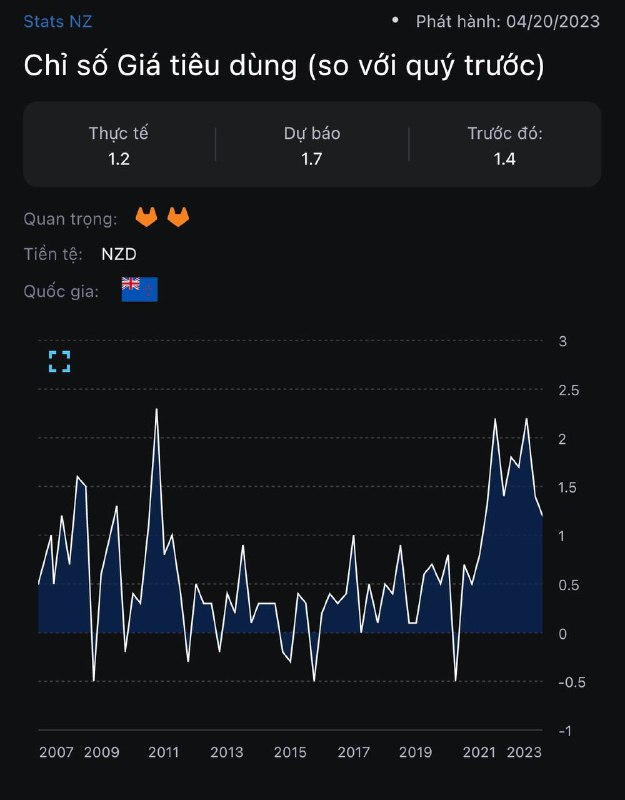Open the Stats NZ source link
625x800 pixels.
[58, 21]
